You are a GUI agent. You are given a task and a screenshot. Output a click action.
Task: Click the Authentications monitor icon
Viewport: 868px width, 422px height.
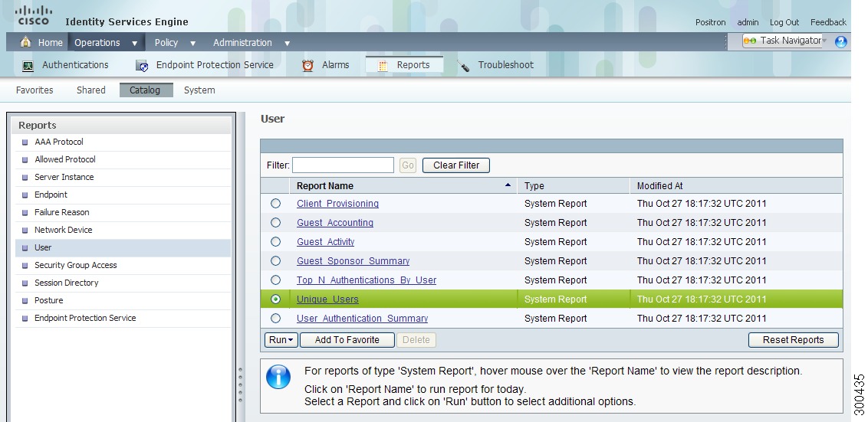28,66
